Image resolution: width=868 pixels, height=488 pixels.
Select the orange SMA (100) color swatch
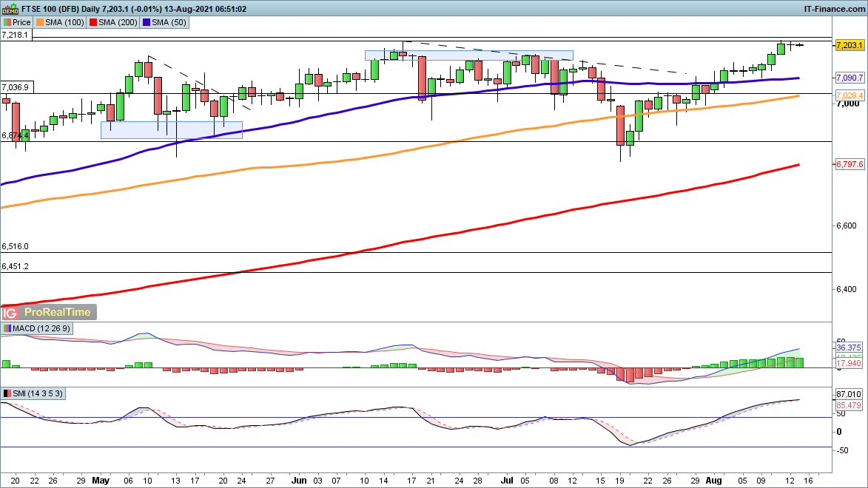point(41,23)
